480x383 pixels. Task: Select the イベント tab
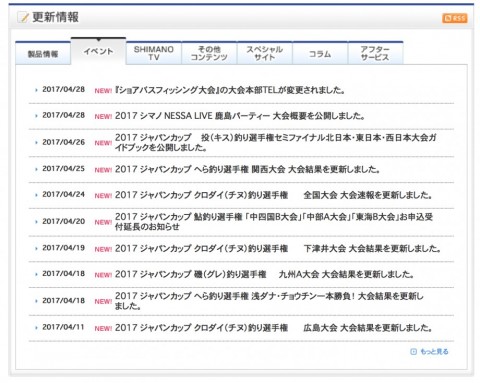[98, 51]
